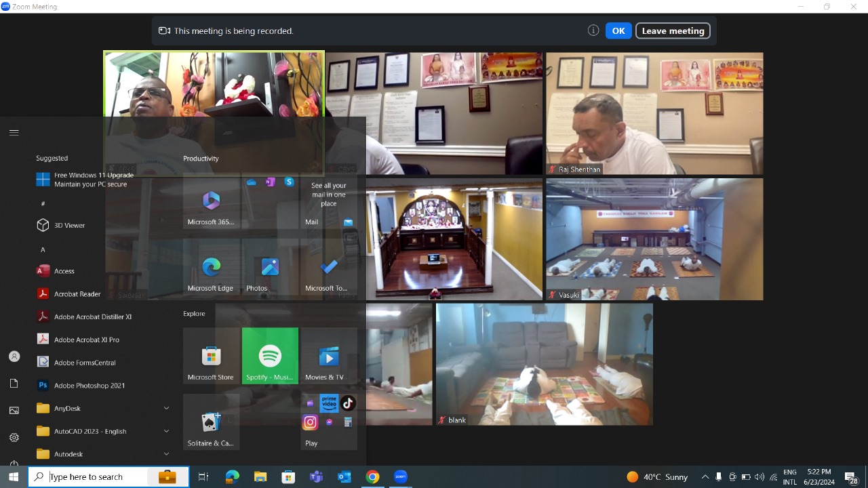Jump to the # app group header
The height and width of the screenshot is (488, 868).
click(x=43, y=203)
